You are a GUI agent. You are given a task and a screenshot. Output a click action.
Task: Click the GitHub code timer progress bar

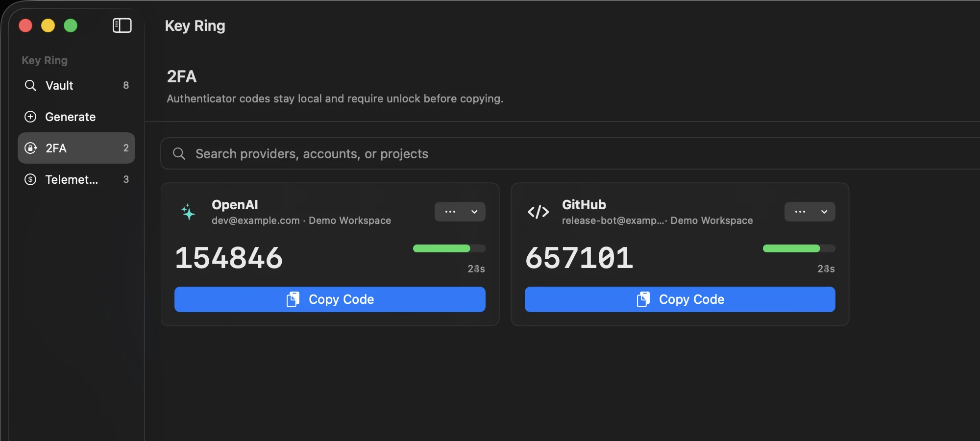799,248
